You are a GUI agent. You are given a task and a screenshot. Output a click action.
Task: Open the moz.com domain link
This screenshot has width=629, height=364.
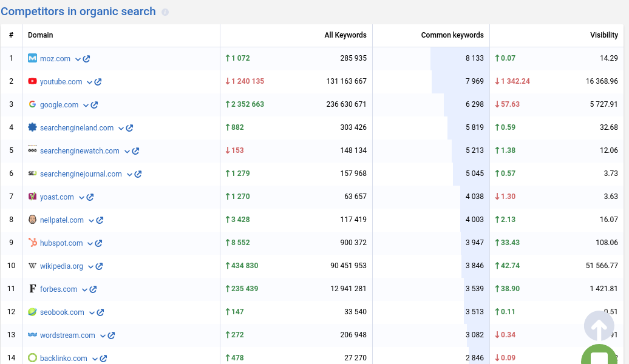(x=55, y=58)
